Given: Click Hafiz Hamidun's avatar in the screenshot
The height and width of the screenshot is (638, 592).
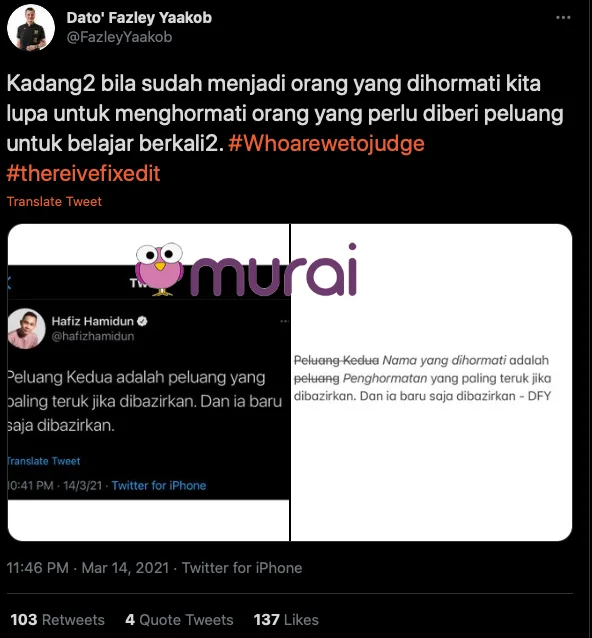Looking at the screenshot, I should [26, 328].
